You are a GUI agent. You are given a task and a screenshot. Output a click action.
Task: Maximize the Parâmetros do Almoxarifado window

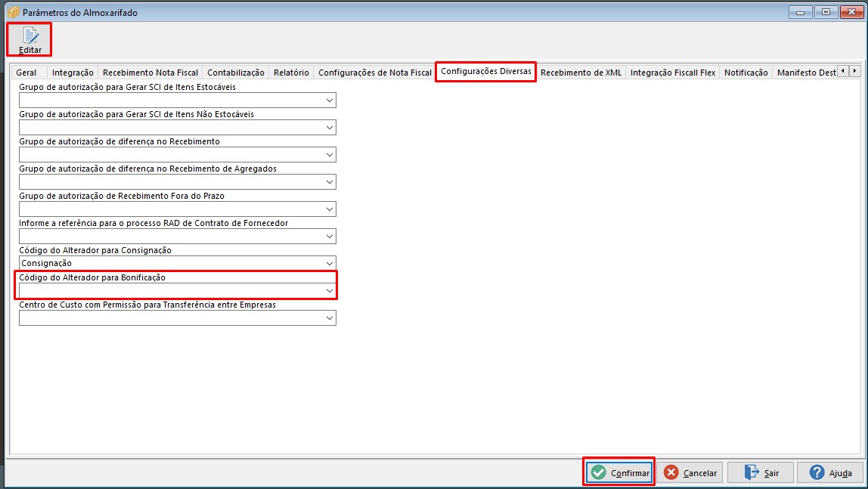point(826,12)
